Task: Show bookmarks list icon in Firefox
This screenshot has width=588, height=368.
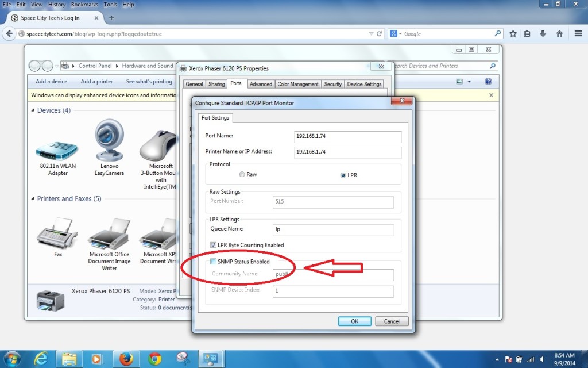Action: click(x=527, y=34)
